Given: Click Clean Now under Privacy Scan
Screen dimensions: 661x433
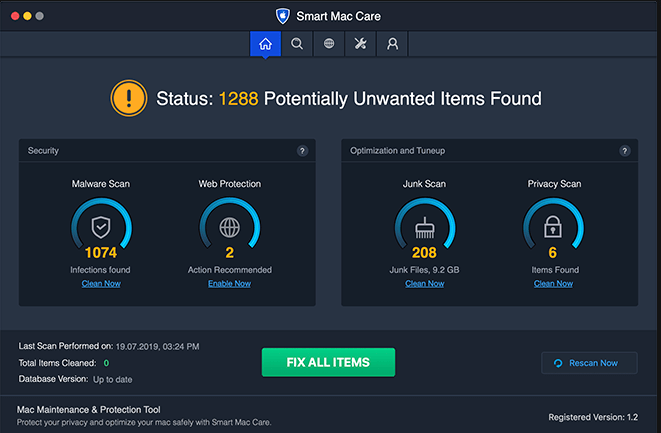Looking at the screenshot, I should click(x=553, y=284).
